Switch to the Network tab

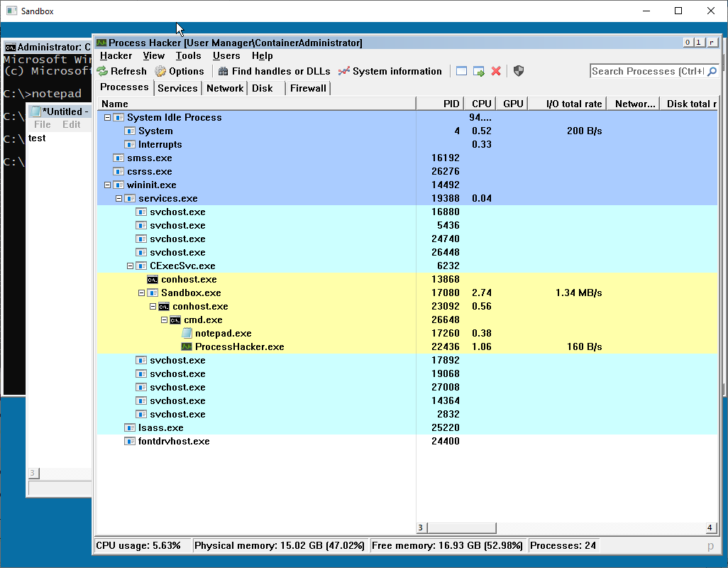click(225, 88)
